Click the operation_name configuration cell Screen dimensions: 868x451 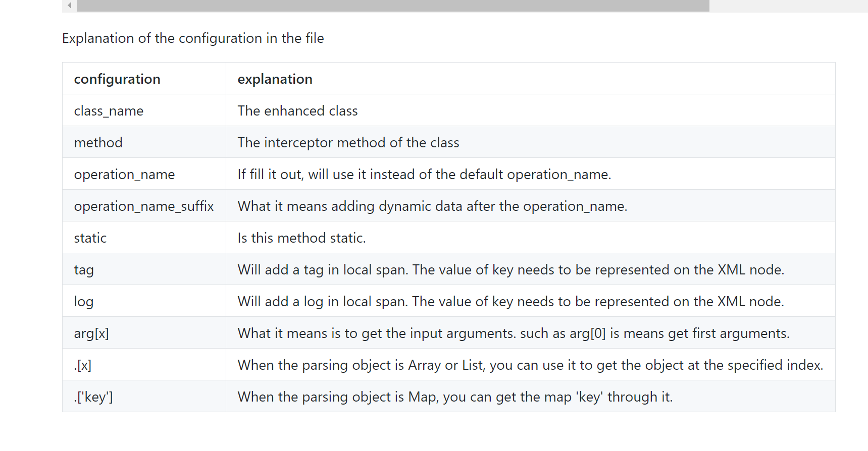[144, 174]
